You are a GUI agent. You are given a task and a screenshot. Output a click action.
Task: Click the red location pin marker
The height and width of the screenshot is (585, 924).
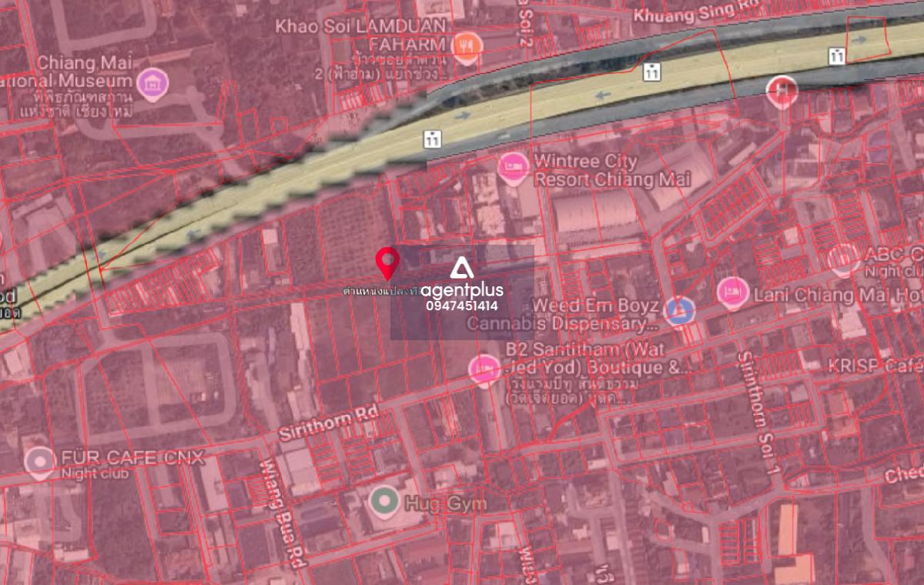[387, 264]
